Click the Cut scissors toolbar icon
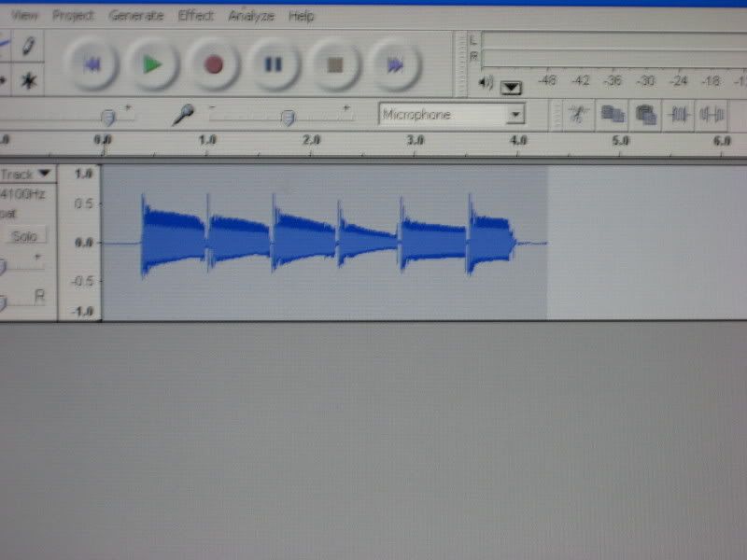 [578, 115]
